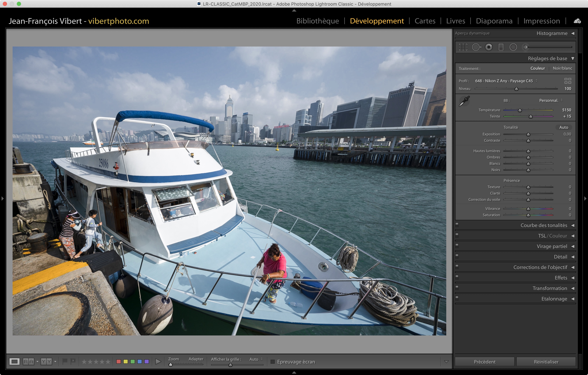588x375 pixels.
Task: Select the Radial Filter tool
Action: tap(513, 47)
